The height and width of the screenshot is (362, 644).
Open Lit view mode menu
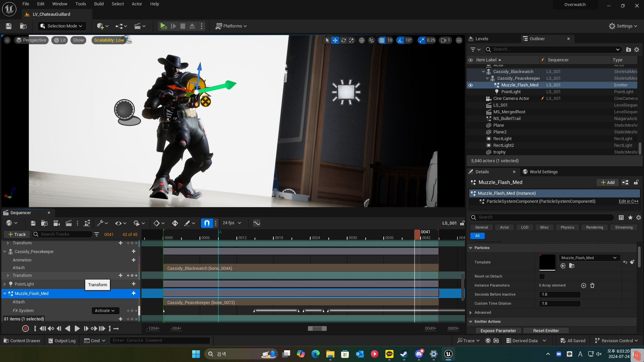coord(60,40)
